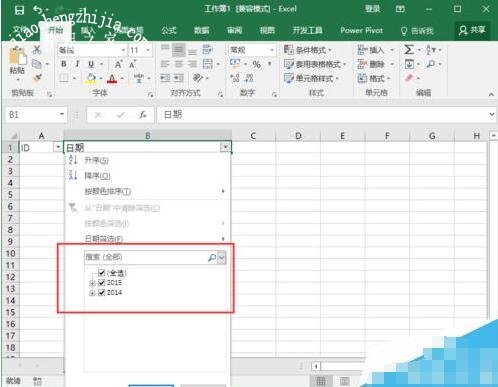Uncheck the 2015 checkbox
Screen dimensions: 498x387
[x=102, y=283]
